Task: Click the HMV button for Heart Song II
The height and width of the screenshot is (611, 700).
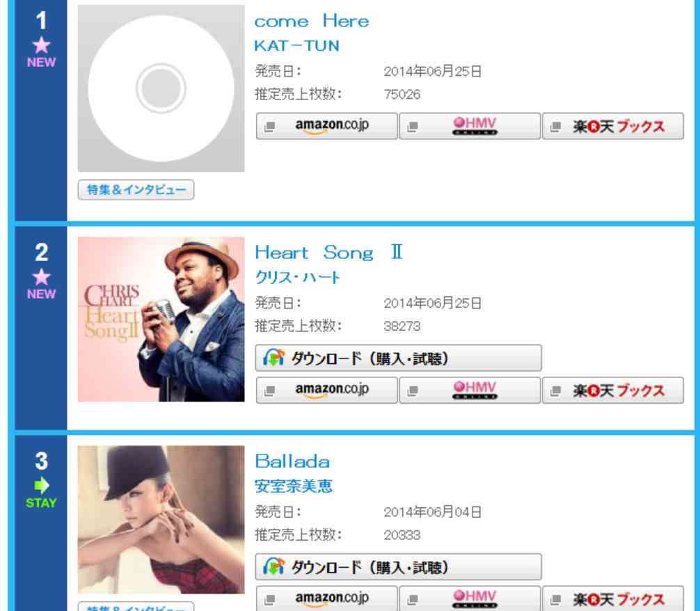Action: [x=470, y=390]
